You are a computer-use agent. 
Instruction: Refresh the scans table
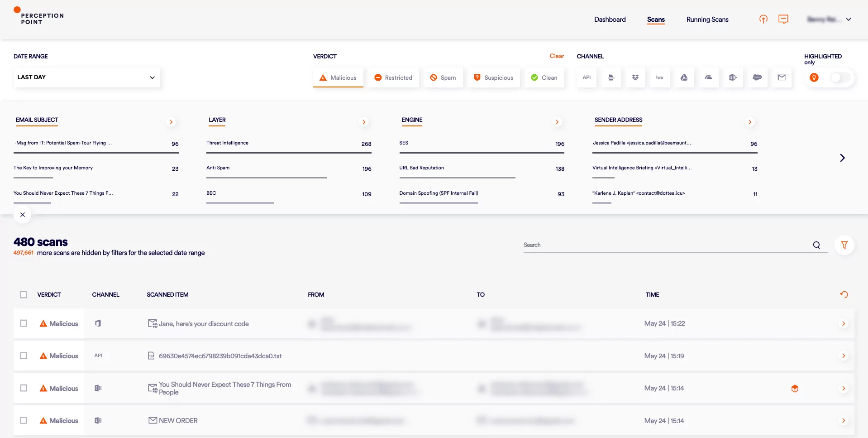[x=844, y=294]
